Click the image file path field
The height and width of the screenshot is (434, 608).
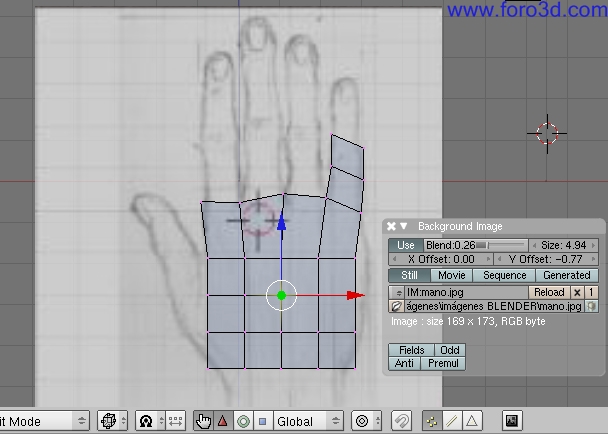[494, 306]
